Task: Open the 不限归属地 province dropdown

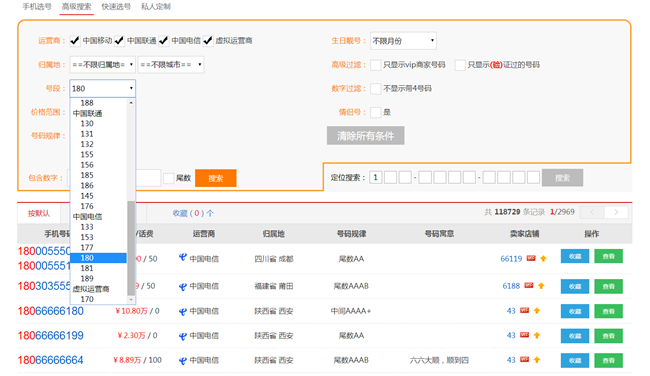Action: coord(102,65)
